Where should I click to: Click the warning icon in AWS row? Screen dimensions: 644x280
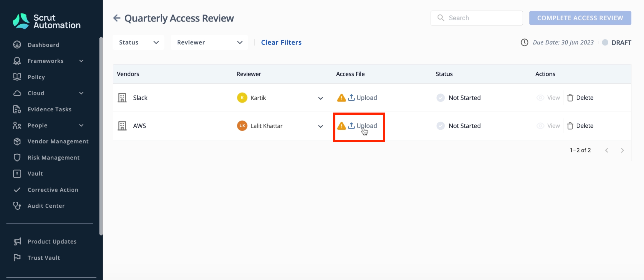point(341,126)
